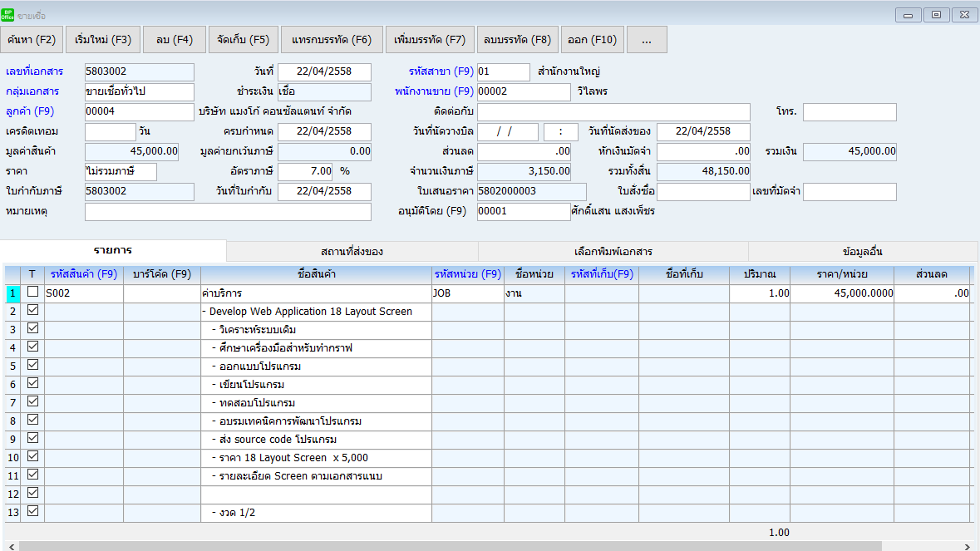Image resolution: width=980 pixels, height=551 pixels.
Task: Click the horizontal scrollbar right arrow
Action: (968, 547)
